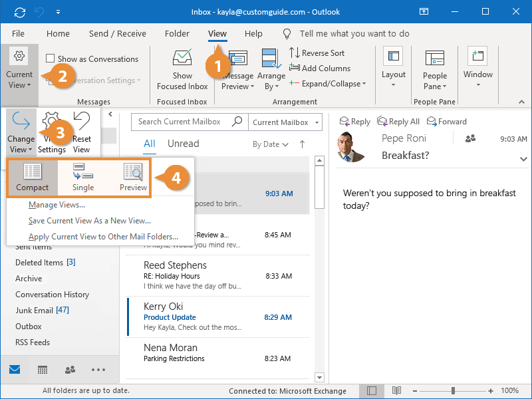Select the Preview view
Screen dimensions: 532x399
133,178
